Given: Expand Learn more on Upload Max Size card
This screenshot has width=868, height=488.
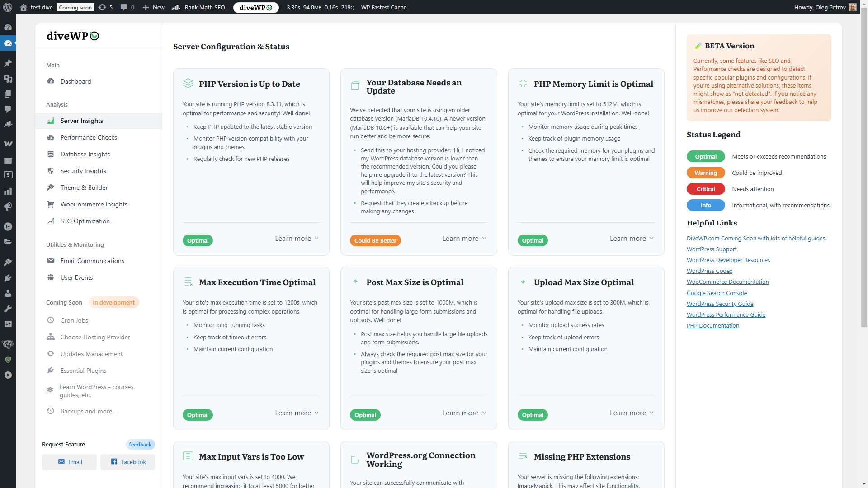Looking at the screenshot, I should pos(632,413).
